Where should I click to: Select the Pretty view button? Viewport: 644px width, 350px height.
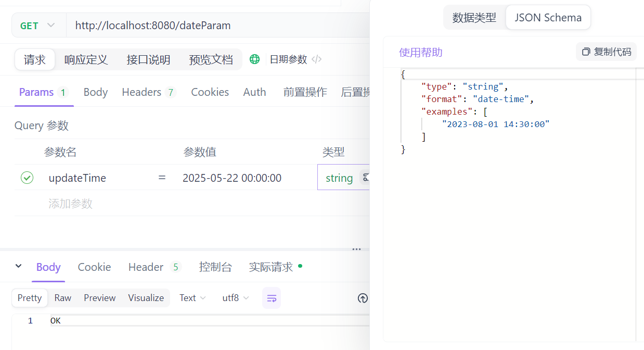pyautogui.click(x=30, y=298)
